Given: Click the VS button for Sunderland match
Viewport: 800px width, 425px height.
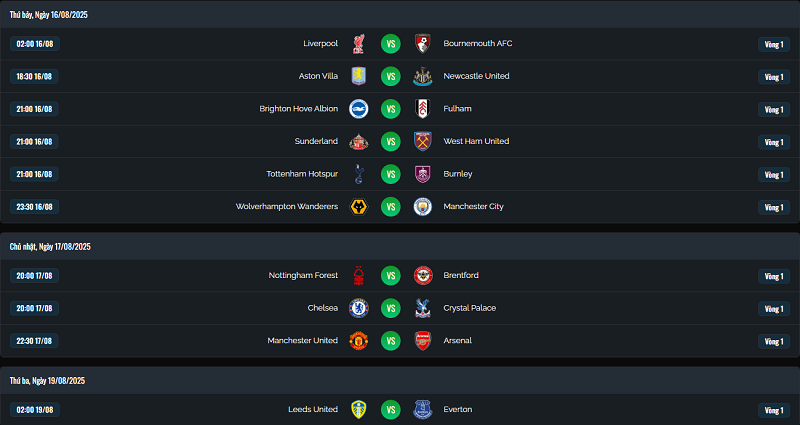Looking at the screenshot, I should (390, 142).
